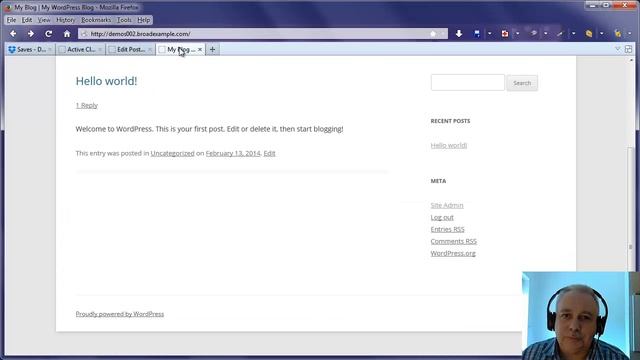This screenshot has width=640, height=360.
Task: Expand dropdown beside the blue floppy icon
Action: (489, 34)
